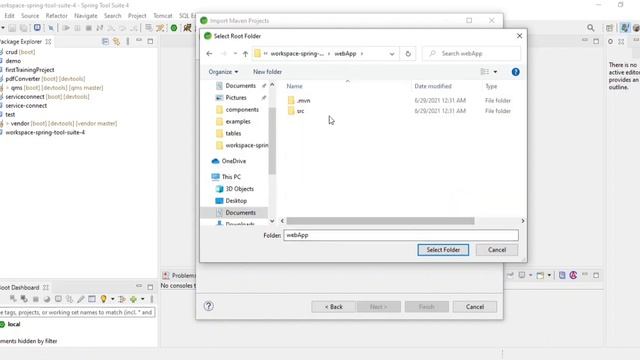Viewport: 640px width, 360px height.
Task: Go up one folder level
Action: tap(245, 53)
